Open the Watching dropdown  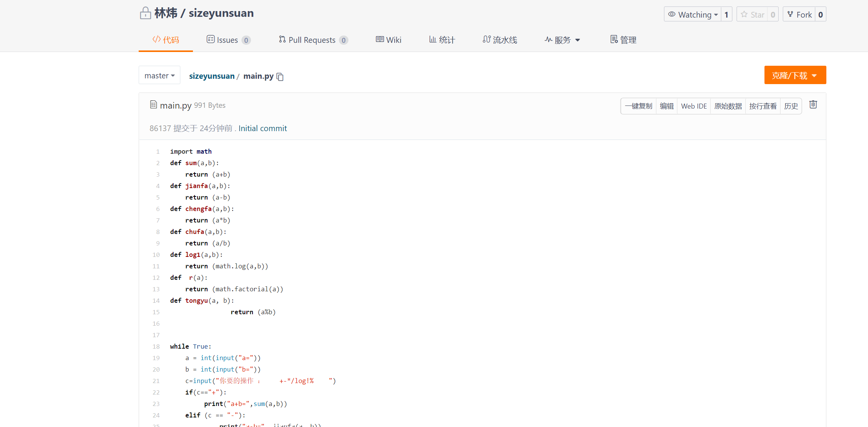tap(693, 15)
